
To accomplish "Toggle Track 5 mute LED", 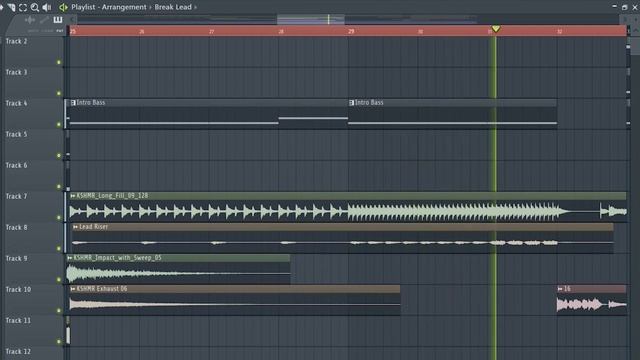I will pyautogui.click(x=58, y=156).
